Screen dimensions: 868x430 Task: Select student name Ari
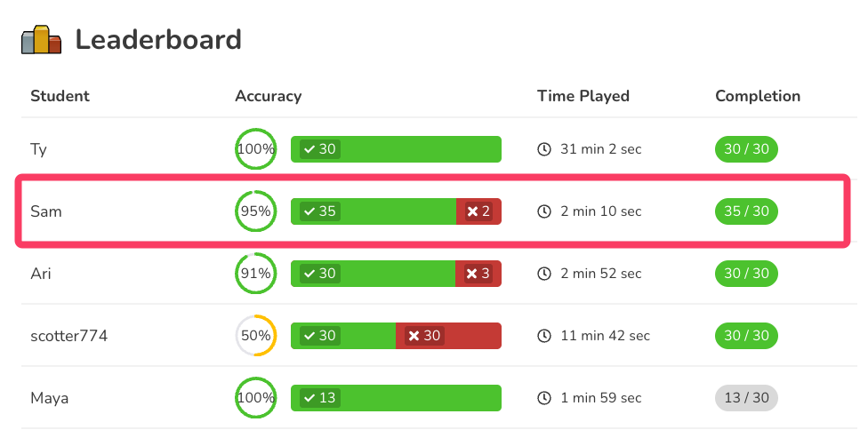pos(41,274)
